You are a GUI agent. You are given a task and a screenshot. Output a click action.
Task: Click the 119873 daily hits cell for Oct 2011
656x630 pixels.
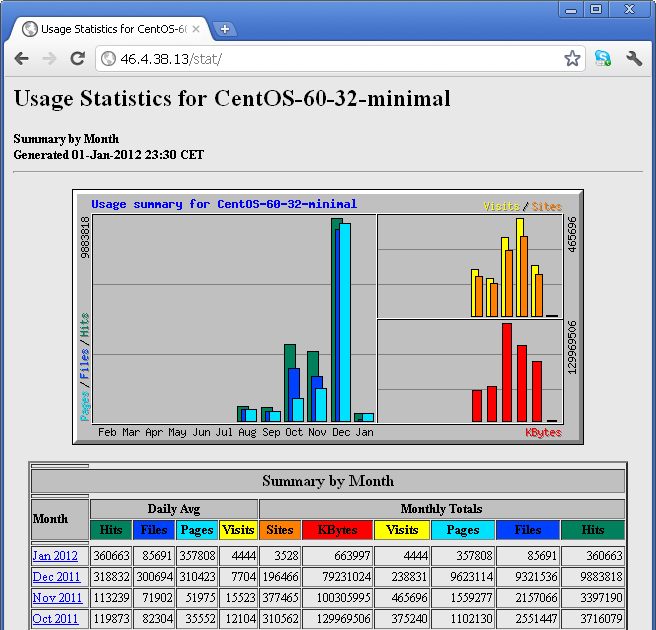pyautogui.click(x=111, y=618)
